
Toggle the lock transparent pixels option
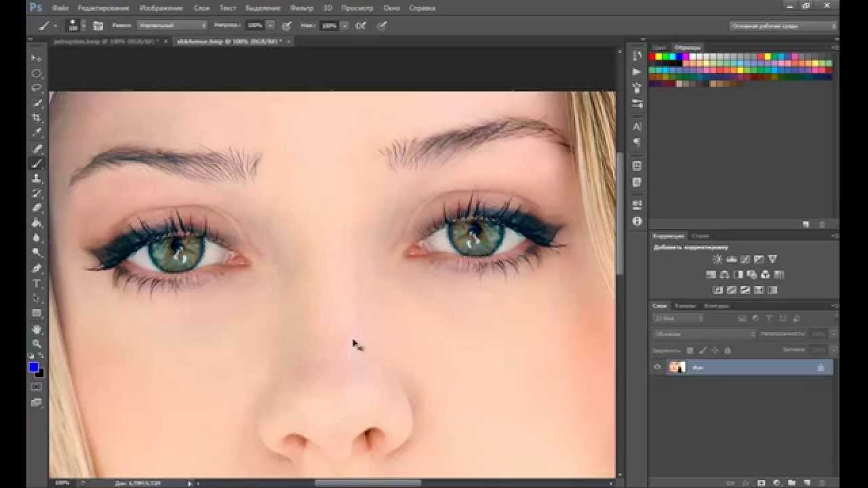click(x=690, y=350)
